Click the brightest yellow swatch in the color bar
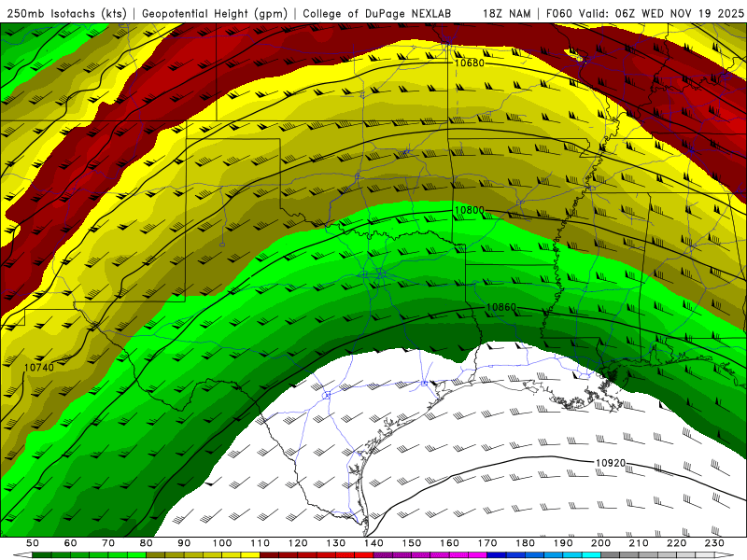 coord(250,554)
